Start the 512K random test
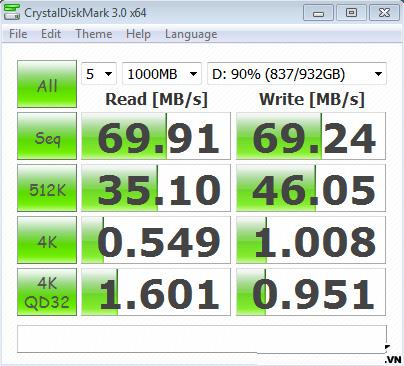Image resolution: width=404 pixels, height=366 pixels. tap(47, 188)
